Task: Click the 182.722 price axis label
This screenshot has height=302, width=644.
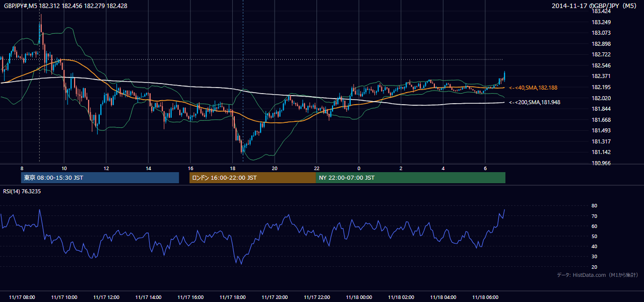Action: [x=601, y=54]
